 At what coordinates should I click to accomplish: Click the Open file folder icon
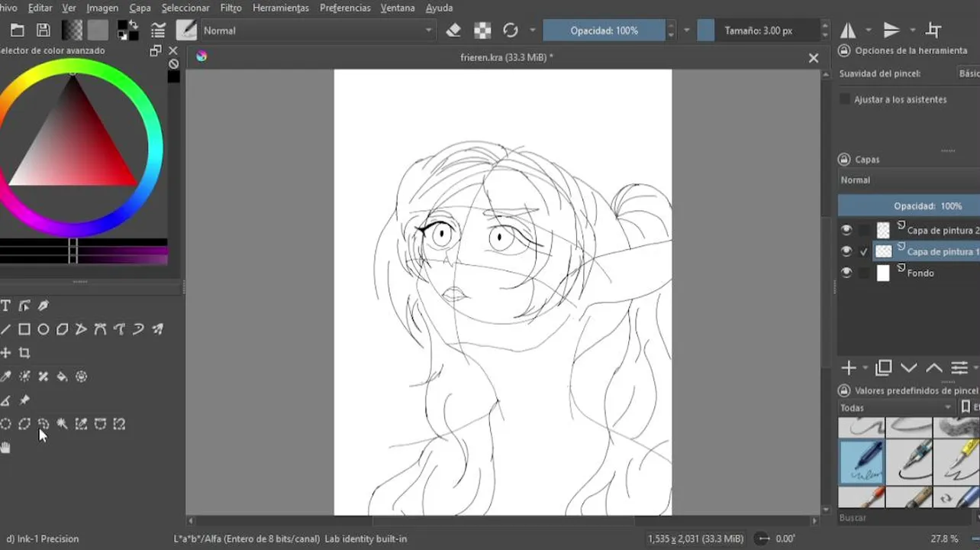tap(18, 31)
